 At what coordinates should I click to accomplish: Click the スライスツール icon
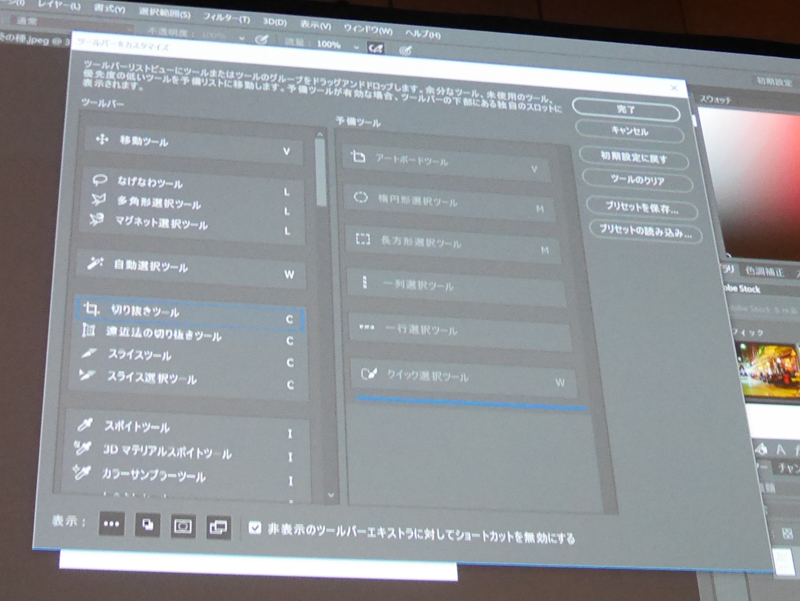click(90, 356)
